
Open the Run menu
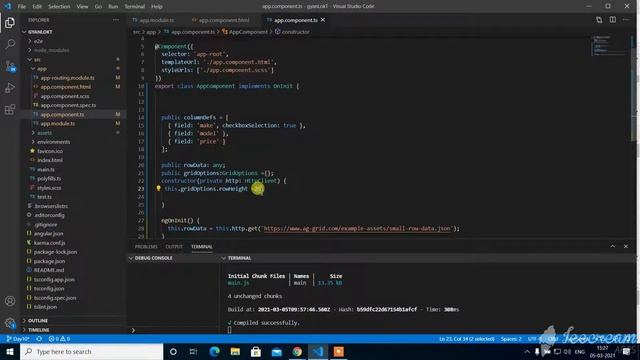tap(113, 6)
